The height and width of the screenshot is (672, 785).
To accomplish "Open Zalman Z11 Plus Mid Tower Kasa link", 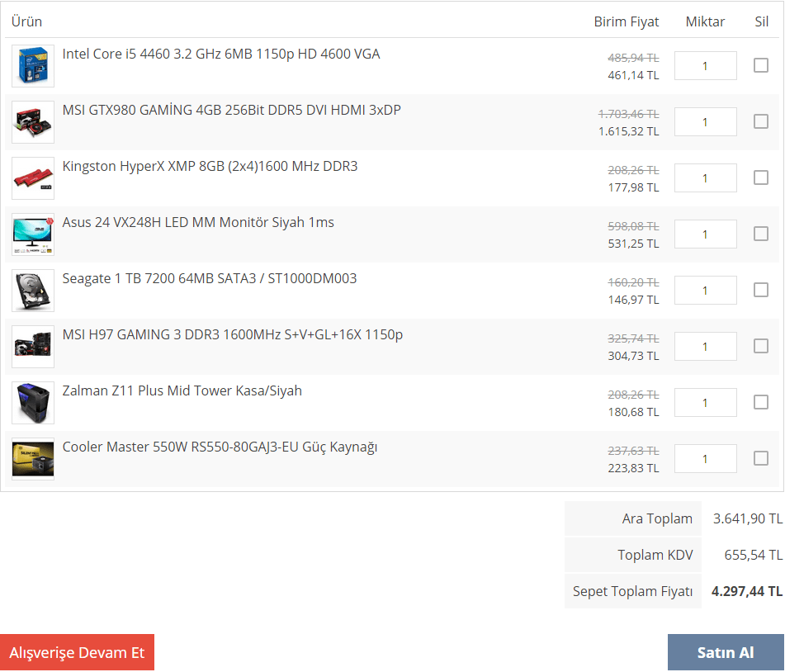I will coord(182,390).
